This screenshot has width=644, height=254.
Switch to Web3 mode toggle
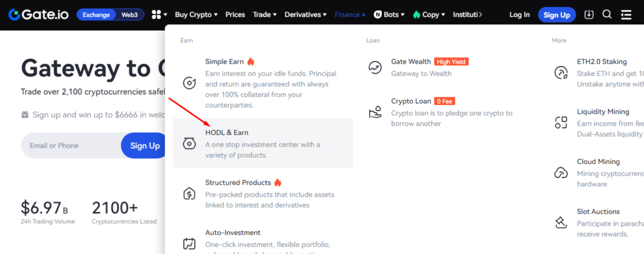point(130,14)
